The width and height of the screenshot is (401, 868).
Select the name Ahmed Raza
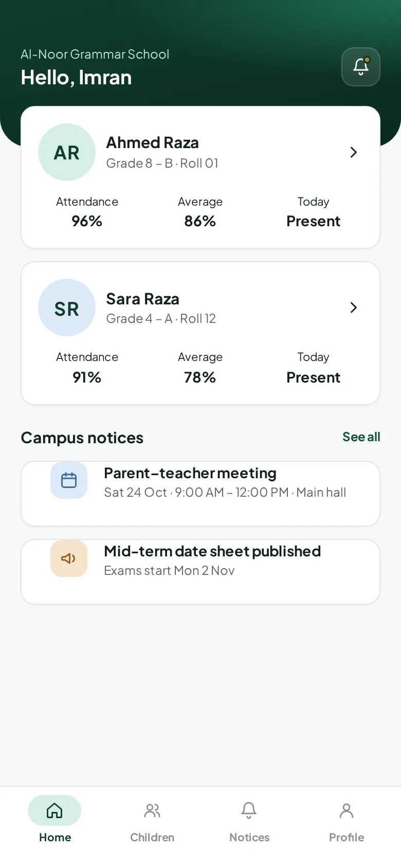[x=152, y=142]
